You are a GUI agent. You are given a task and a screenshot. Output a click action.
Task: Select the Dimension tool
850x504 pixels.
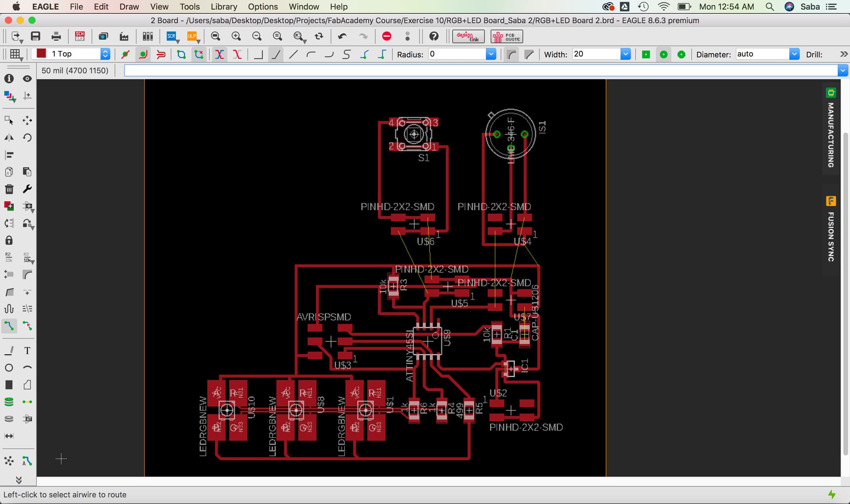coord(9,436)
